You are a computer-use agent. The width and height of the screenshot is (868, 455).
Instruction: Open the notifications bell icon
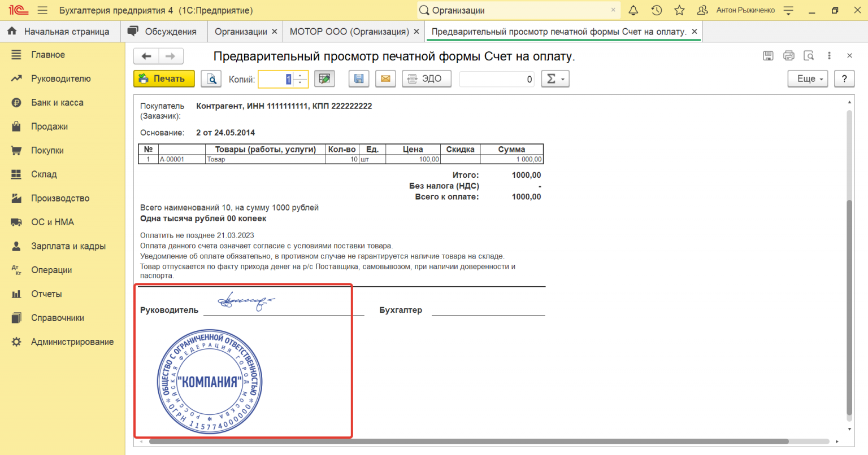coord(633,10)
